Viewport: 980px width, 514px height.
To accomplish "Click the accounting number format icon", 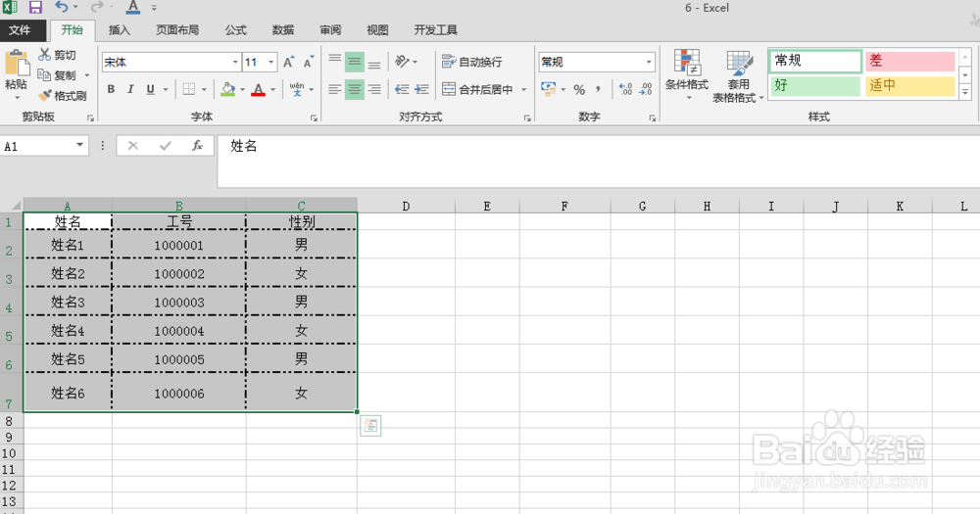I will point(549,89).
